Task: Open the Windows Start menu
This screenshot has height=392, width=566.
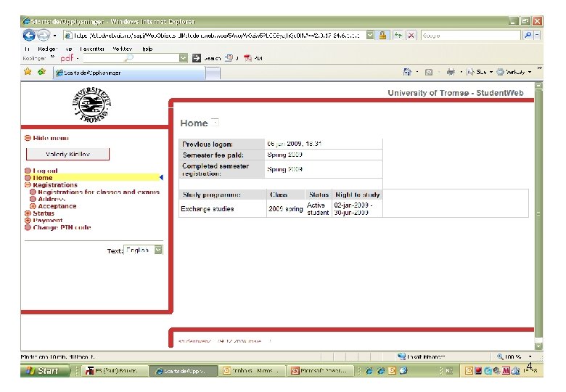Action: [45, 371]
